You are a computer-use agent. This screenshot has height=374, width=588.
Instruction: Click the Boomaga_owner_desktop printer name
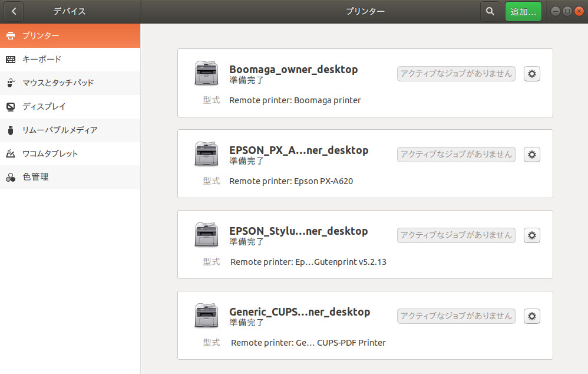point(293,70)
